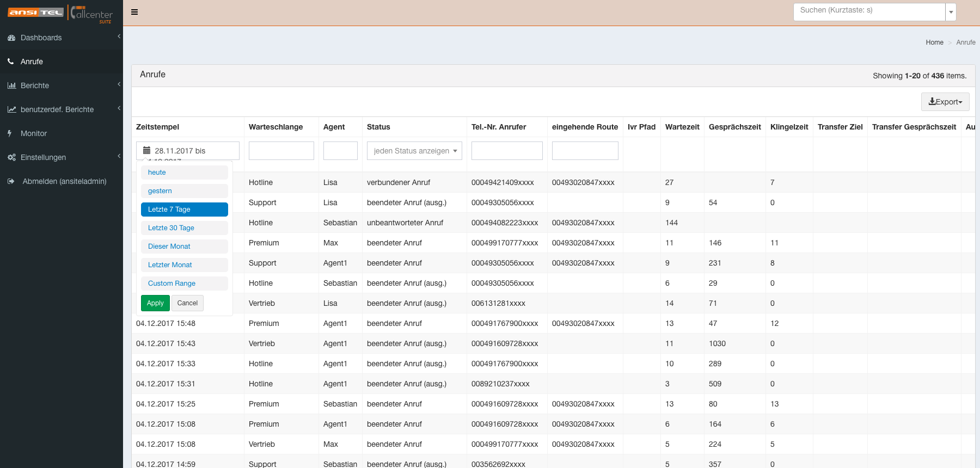
Task: Click the Einstellungen gears icon
Action: coord(11,157)
